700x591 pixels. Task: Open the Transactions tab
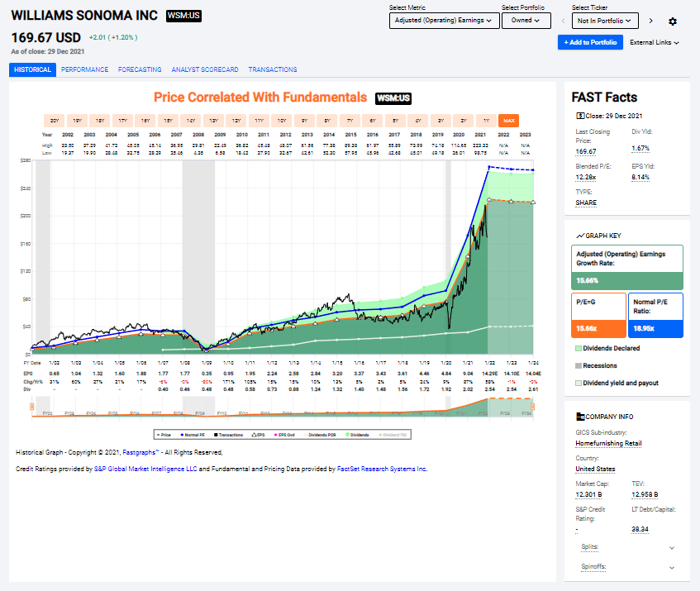click(273, 69)
